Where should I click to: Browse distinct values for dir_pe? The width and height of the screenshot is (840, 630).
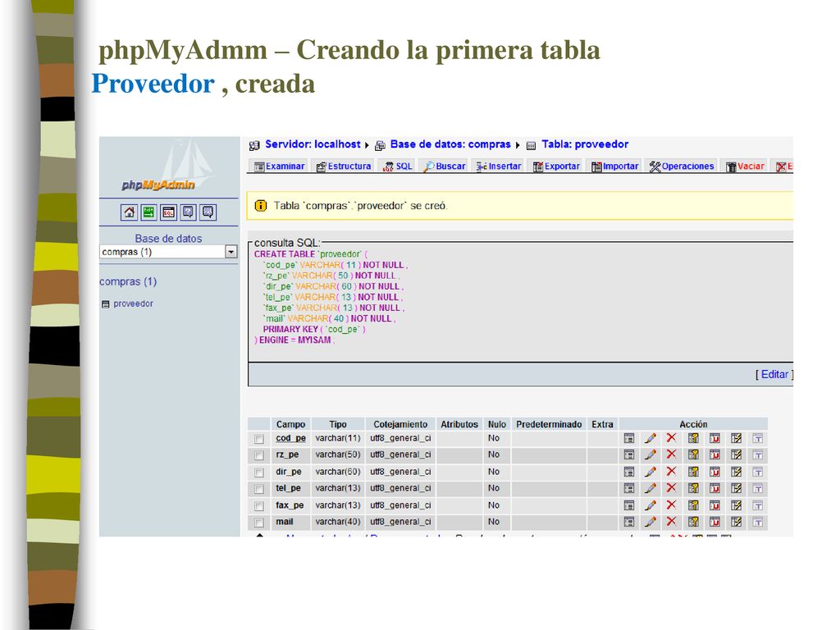point(629,472)
